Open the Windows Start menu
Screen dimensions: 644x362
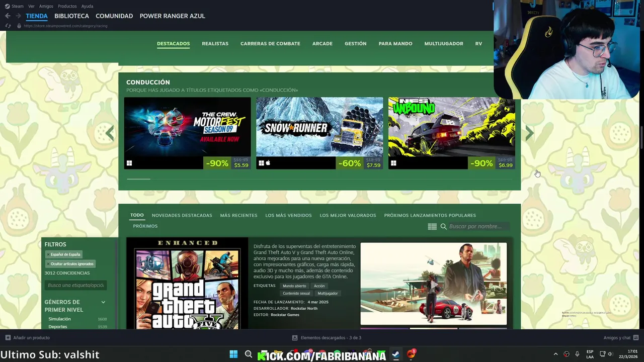pyautogui.click(x=233, y=354)
